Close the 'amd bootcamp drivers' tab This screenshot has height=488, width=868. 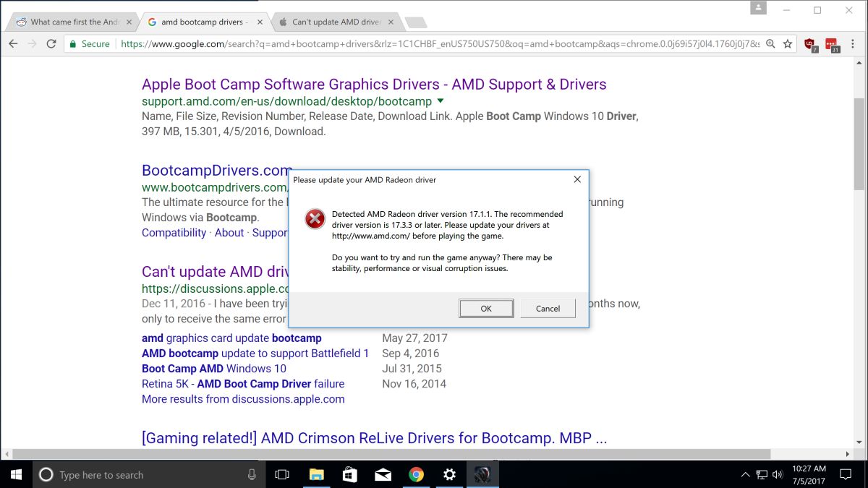tap(260, 22)
